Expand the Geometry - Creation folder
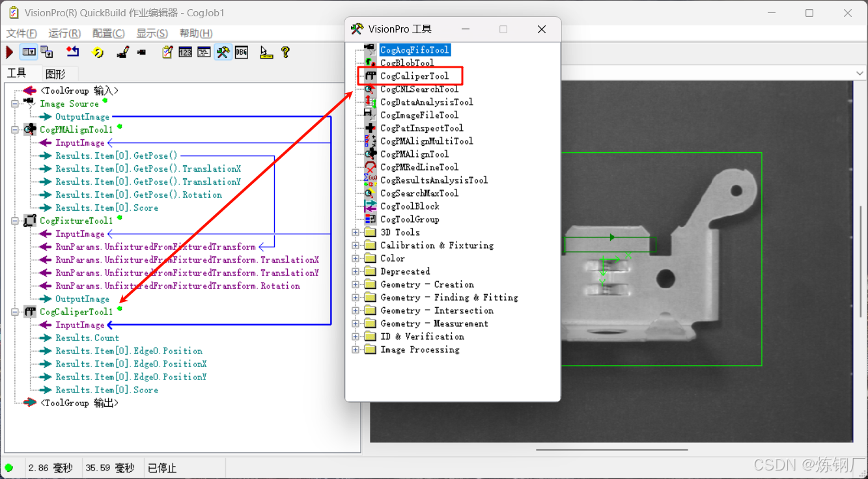Viewport: 868px width, 479px height. pyautogui.click(x=355, y=284)
